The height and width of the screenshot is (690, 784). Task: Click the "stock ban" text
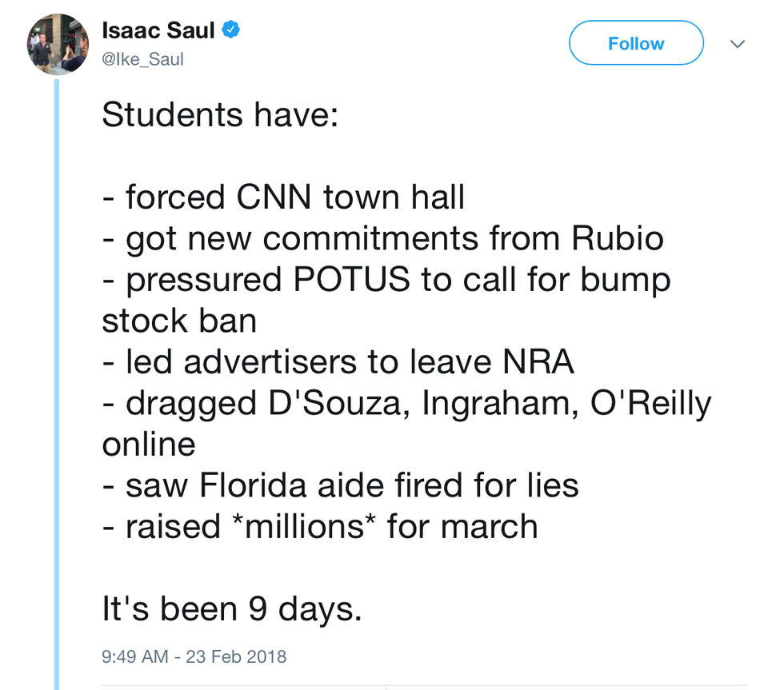tap(179, 321)
